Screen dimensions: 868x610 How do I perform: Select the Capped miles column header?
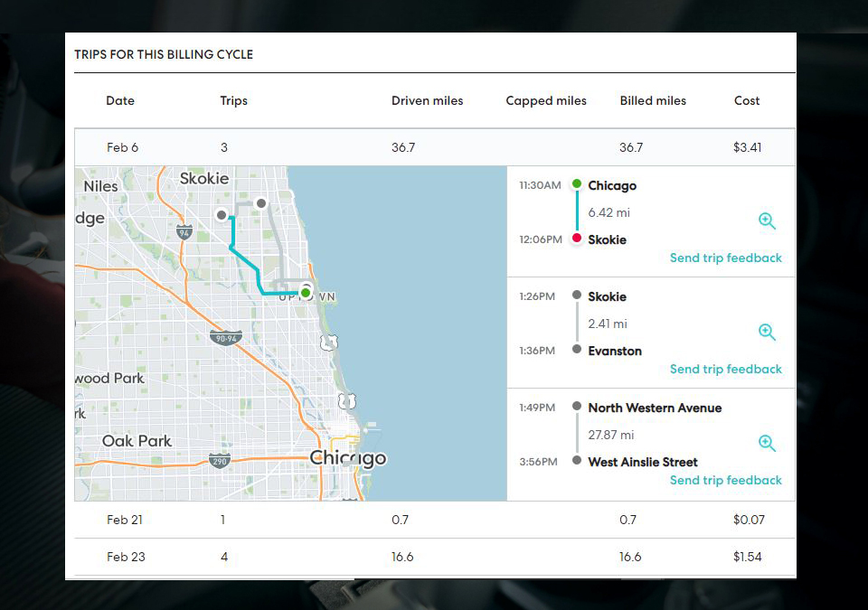(546, 100)
